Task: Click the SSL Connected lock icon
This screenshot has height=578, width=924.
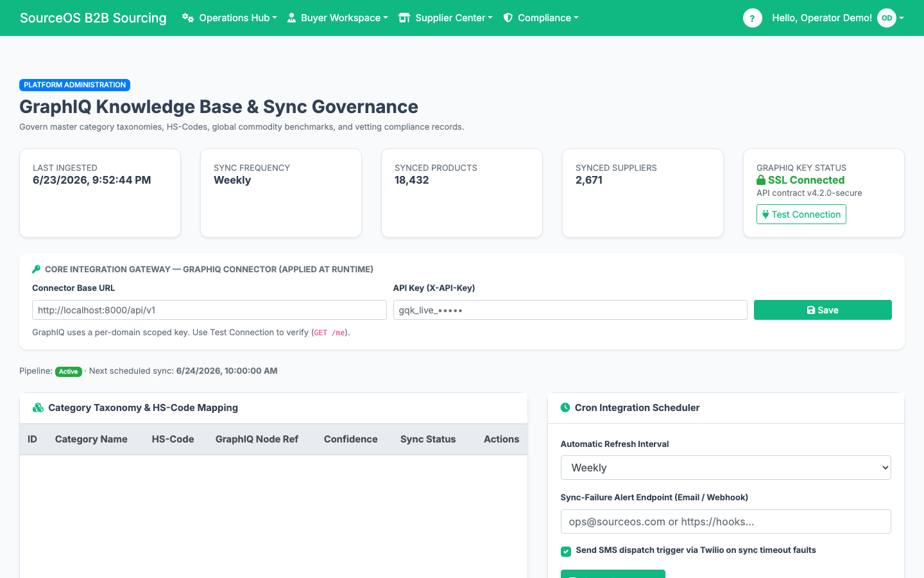Action: coord(761,180)
